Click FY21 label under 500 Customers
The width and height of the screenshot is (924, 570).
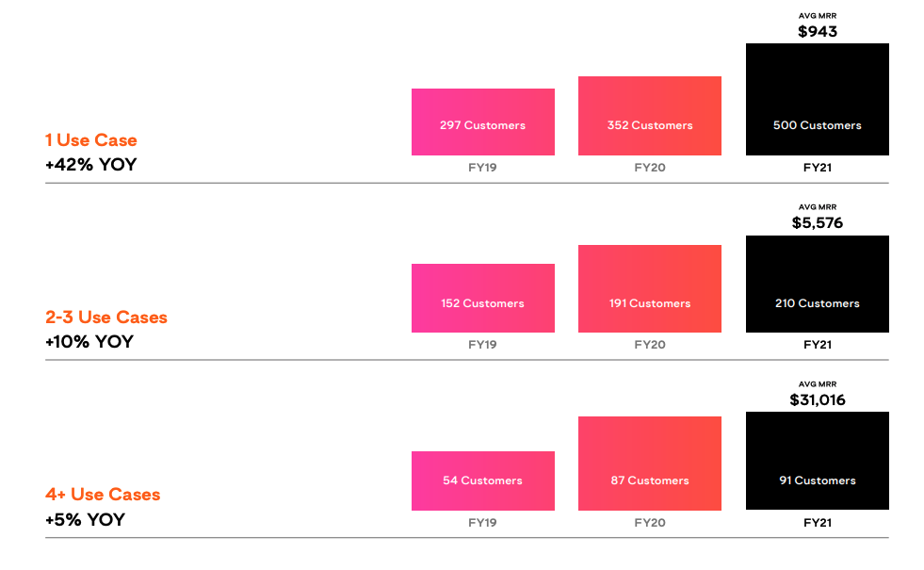(818, 168)
